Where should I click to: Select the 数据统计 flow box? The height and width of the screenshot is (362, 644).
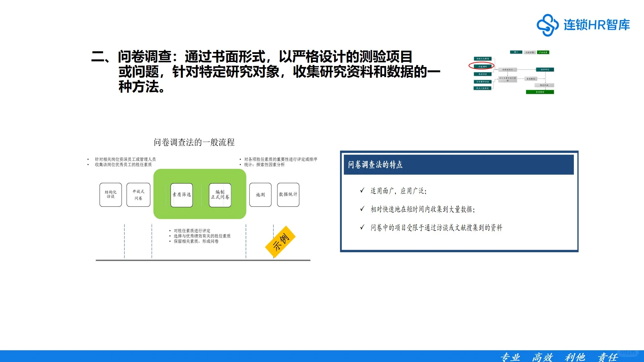[x=288, y=194]
